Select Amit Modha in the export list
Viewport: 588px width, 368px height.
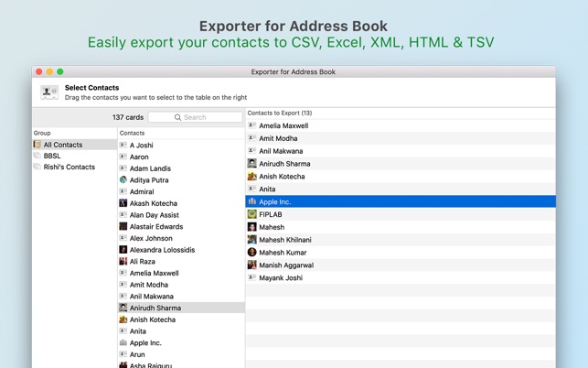(278, 138)
